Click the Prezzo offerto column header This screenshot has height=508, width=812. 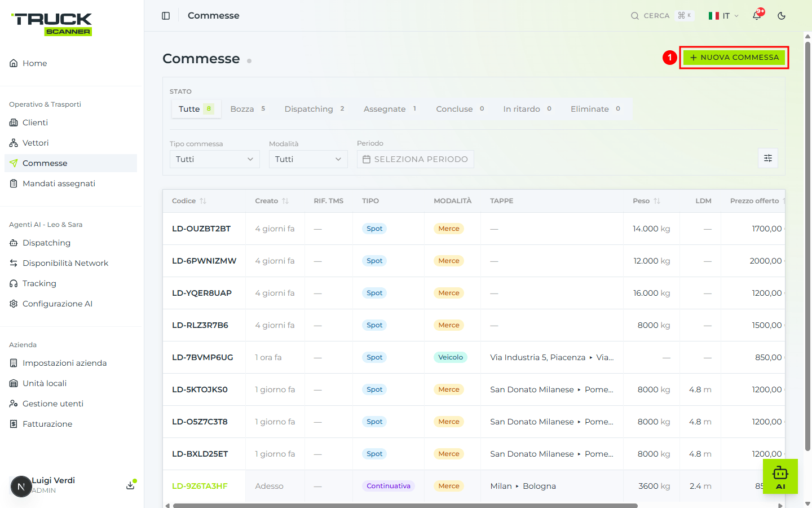(754, 201)
